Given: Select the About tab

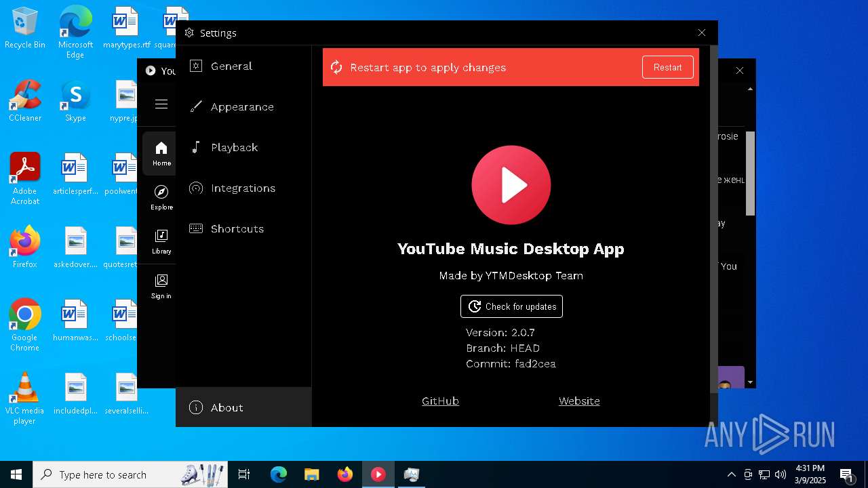Looking at the screenshot, I should coord(243,407).
